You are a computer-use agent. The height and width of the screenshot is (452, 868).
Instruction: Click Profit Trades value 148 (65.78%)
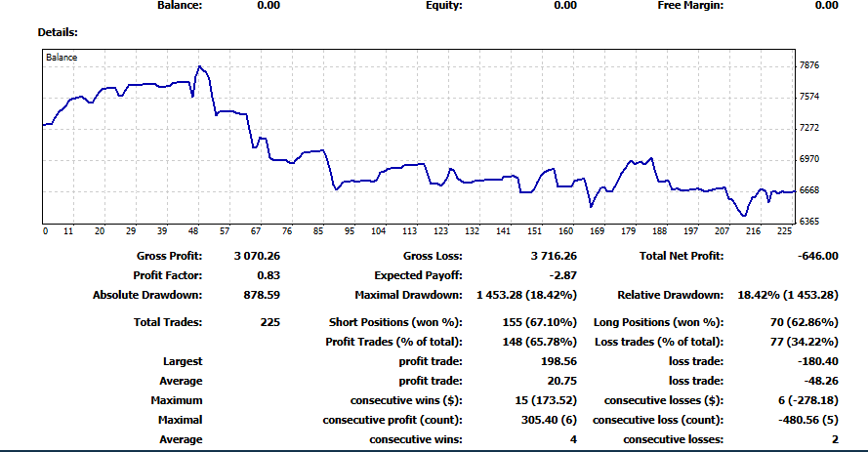540,342
